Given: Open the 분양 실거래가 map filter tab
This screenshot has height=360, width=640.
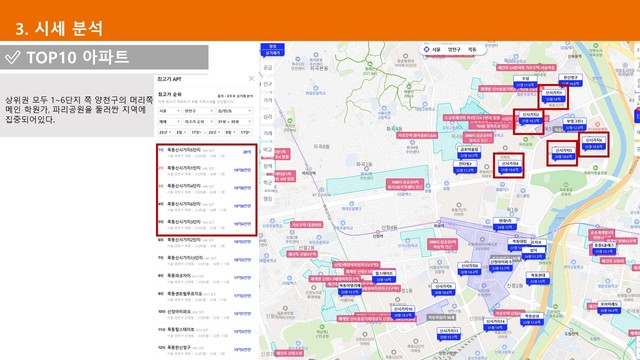Looking at the screenshot, I should (x=272, y=50).
